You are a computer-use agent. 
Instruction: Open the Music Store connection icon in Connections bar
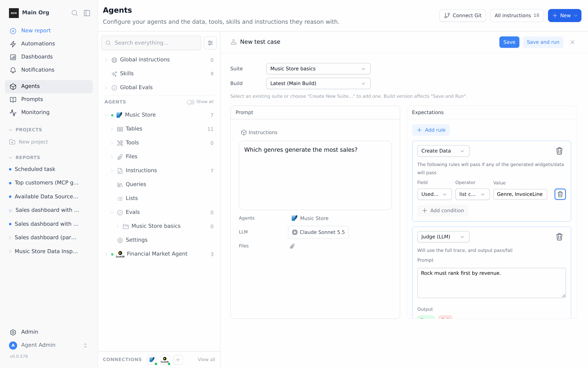click(x=152, y=359)
